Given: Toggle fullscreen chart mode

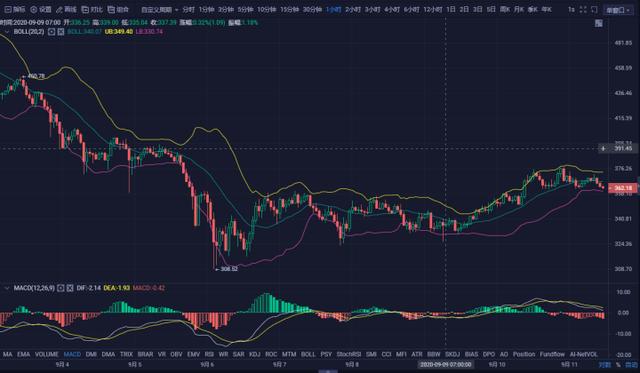Looking at the screenshot, I should [583, 9].
